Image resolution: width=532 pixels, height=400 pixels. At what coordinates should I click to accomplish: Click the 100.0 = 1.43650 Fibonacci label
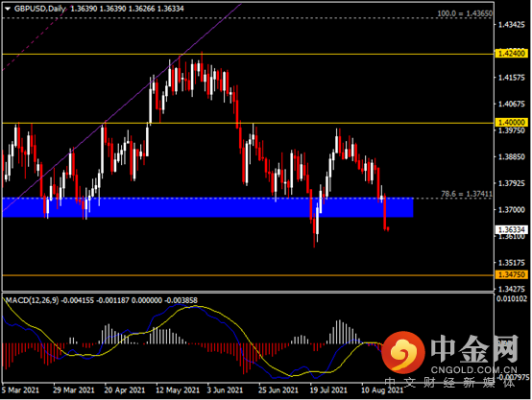465,13
